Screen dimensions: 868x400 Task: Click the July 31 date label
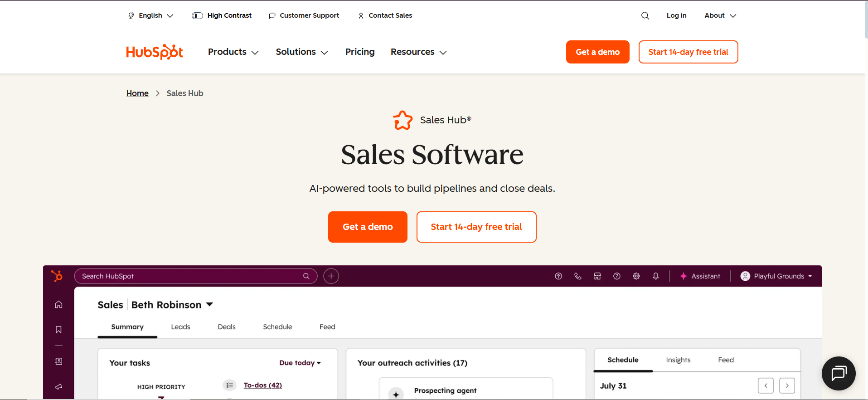click(x=613, y=386)
